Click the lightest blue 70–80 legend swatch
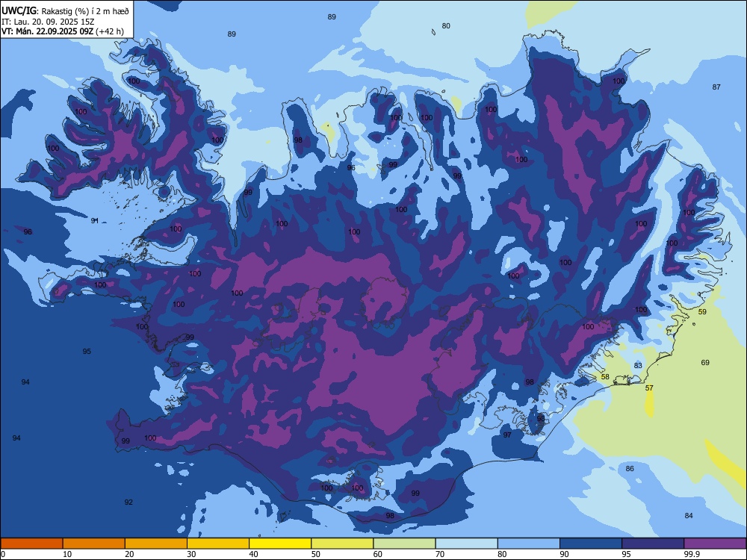This screenshot has width=747, height=560. click(466, 544)
